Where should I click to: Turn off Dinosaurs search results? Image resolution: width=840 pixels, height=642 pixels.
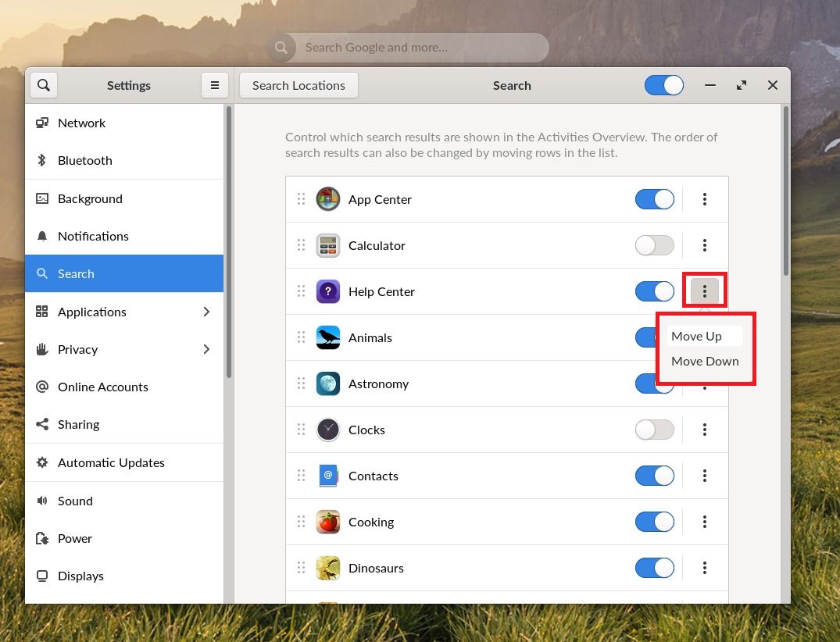(x=655, y=568)
